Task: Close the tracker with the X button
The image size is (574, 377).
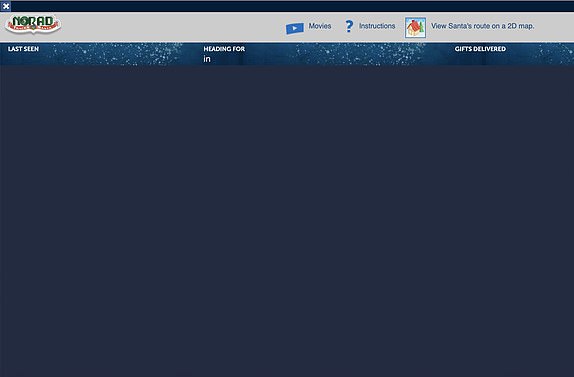Action: tap(5, 6)
